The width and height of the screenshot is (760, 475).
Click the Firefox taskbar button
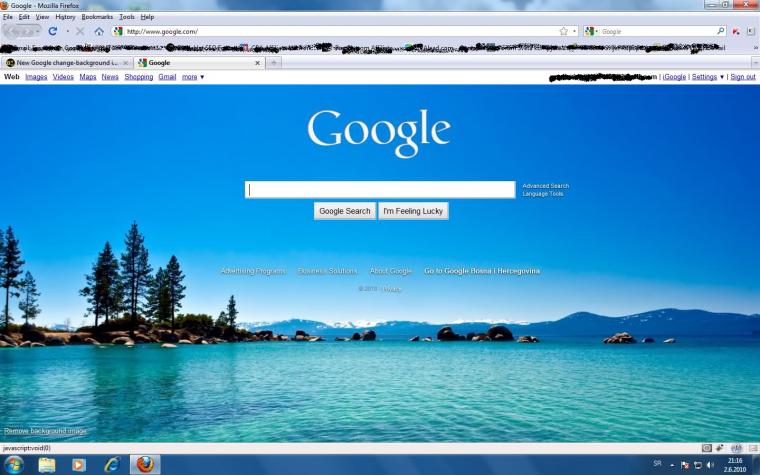[x=145, y=465]
